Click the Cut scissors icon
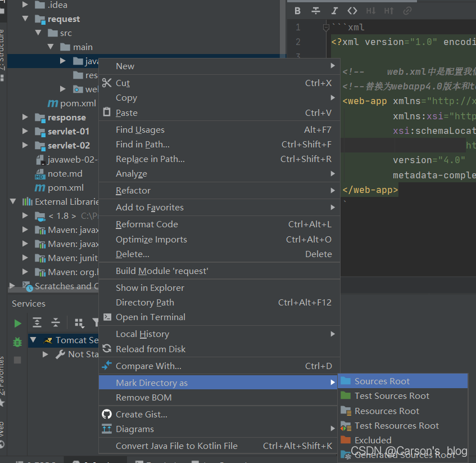 tap(107, 83)
